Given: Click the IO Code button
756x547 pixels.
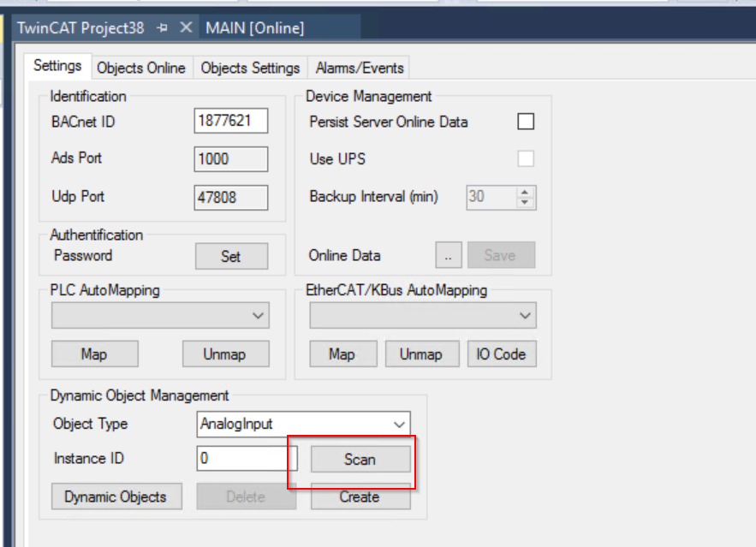Looking at the screenshot, I should (x=502, y=354).
